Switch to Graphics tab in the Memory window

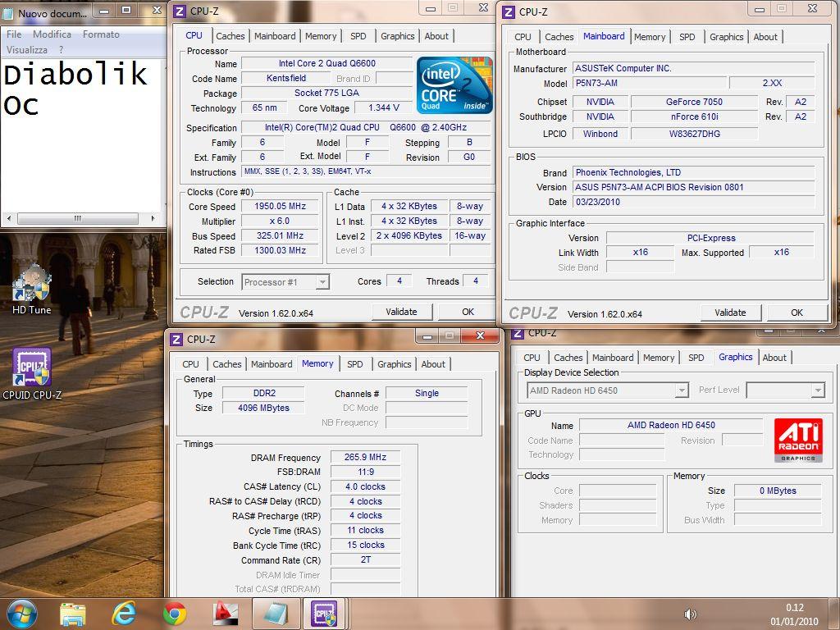point(395,363)
